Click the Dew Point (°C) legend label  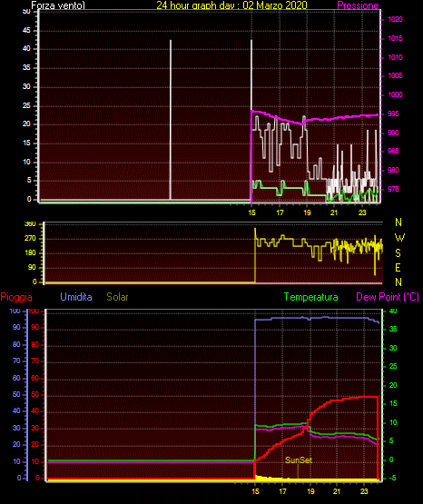[x=388, y=297]
